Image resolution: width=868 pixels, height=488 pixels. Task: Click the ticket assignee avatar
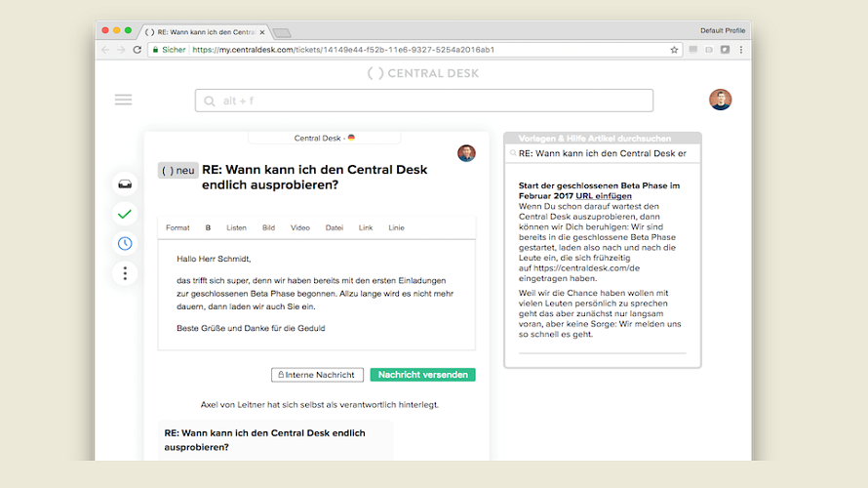pos(466,153)
